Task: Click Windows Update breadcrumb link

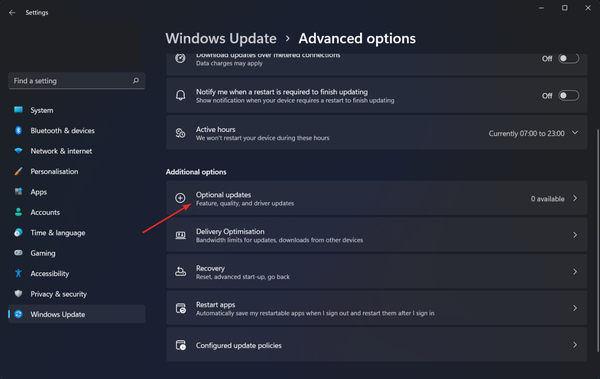Action: pyautogui.click(x=221, y=38)
